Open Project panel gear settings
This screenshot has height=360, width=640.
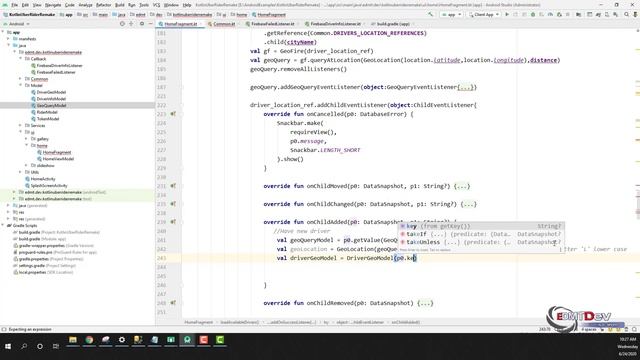coord(142,24)
